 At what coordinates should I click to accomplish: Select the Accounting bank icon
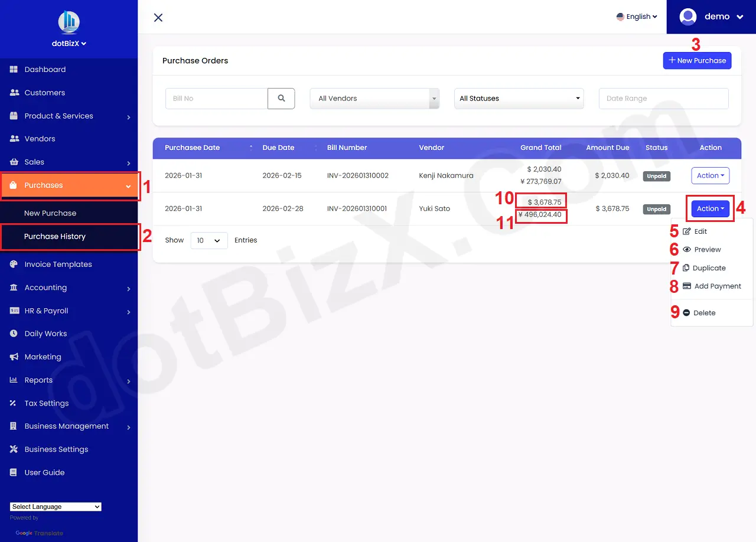click(14, 288)
